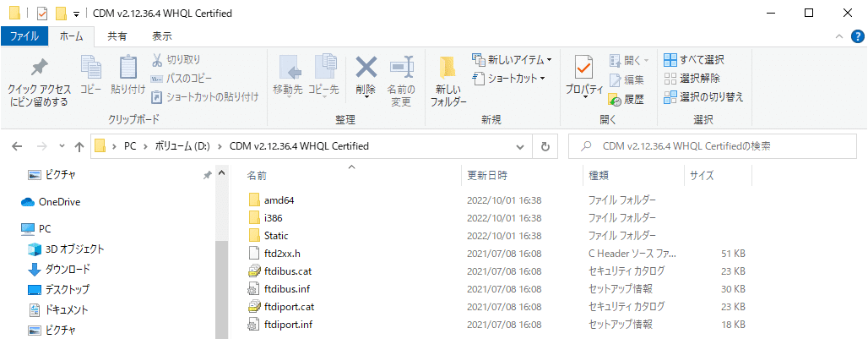This screenshot has height=339, width=868.
Task: Expand the Open (開く) dropdown arrow
Action: [x=646, y=60]
